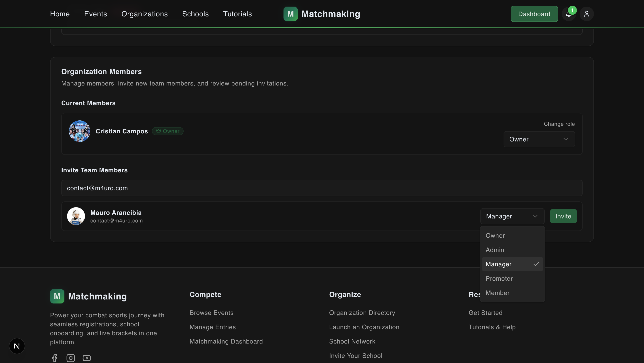
Task: Select Manager option in the role list
Action: click(512, 264)
